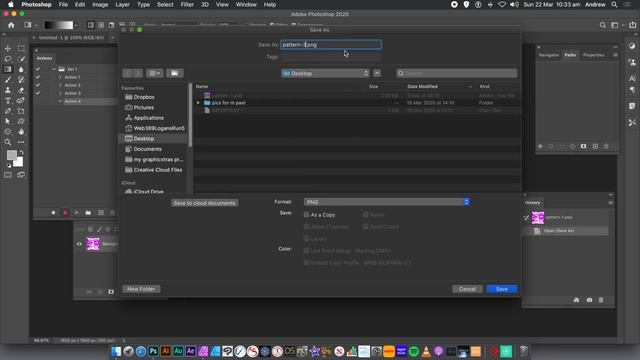Open the view options dropdown in dialog
Viewport: 640px width, 360px height.
(155, 73)
